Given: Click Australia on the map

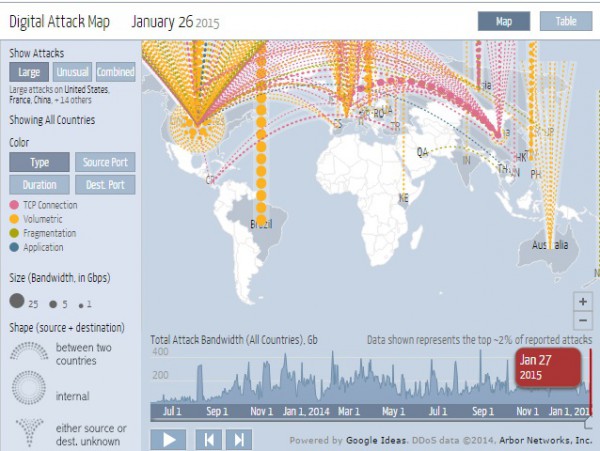Looking at the screenshot, I should 549,245.
